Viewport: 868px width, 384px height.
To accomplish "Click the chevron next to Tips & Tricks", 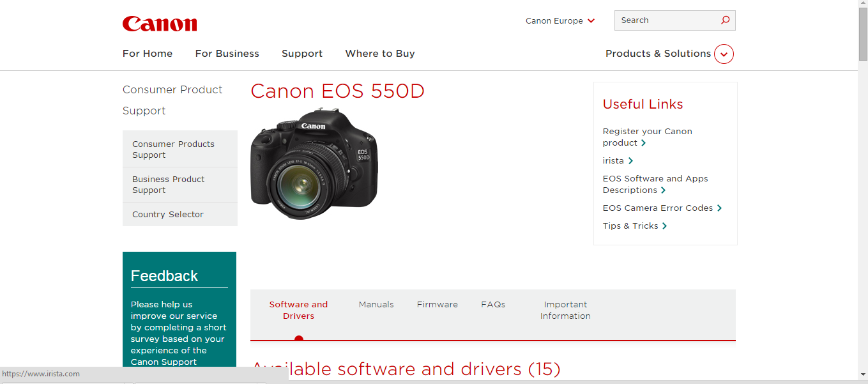I will [x=665, y=226].
